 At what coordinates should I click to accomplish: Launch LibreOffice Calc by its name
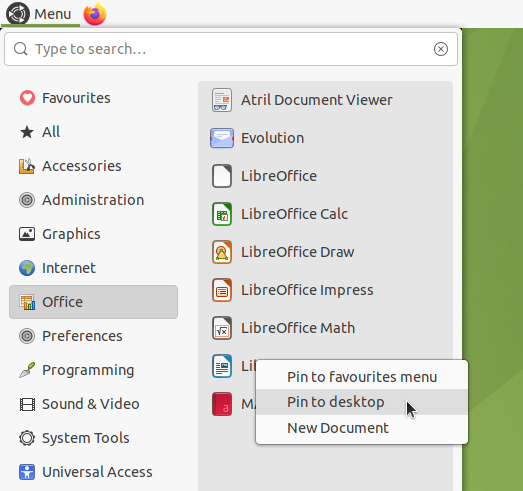coord(294,214)
